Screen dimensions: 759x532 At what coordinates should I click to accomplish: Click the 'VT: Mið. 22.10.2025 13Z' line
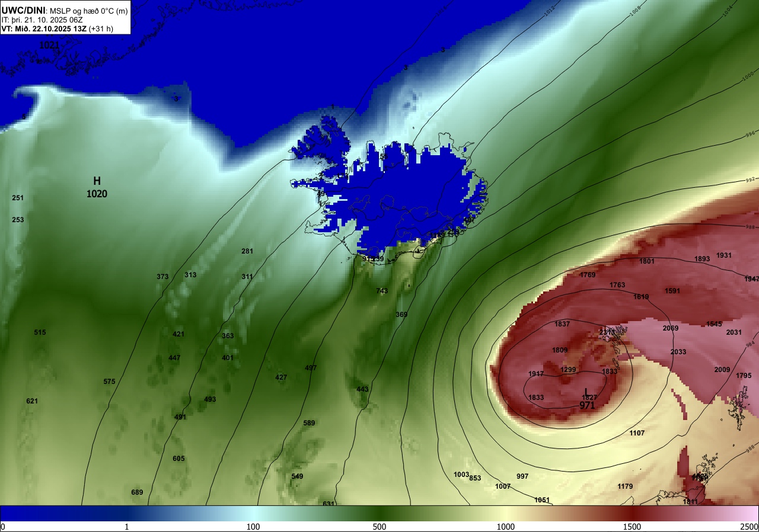click(x=44, y=28)
